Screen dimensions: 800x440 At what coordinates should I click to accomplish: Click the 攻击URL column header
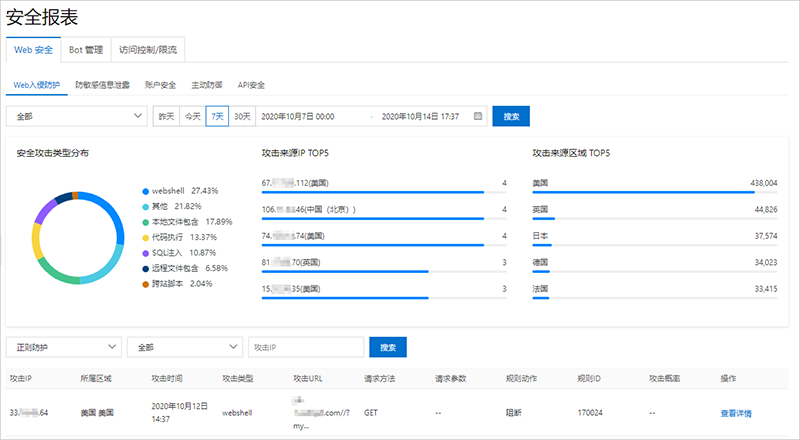[x=308, y=378]
